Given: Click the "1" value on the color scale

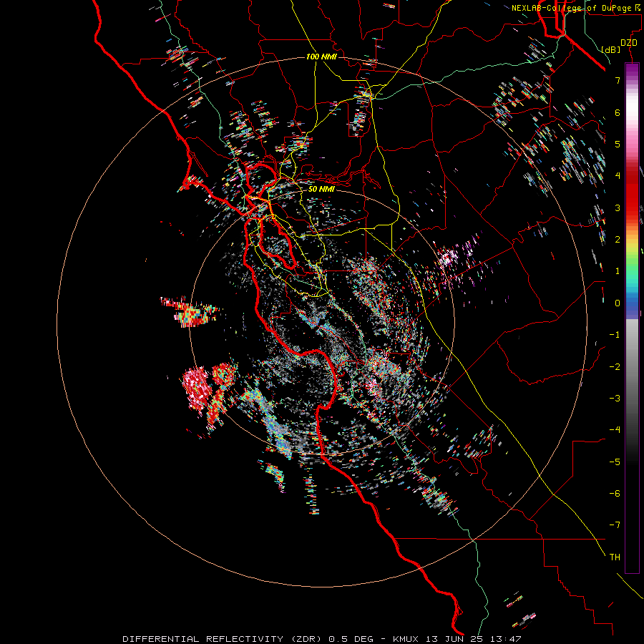Looking at the screenshot, I should 618,271.
